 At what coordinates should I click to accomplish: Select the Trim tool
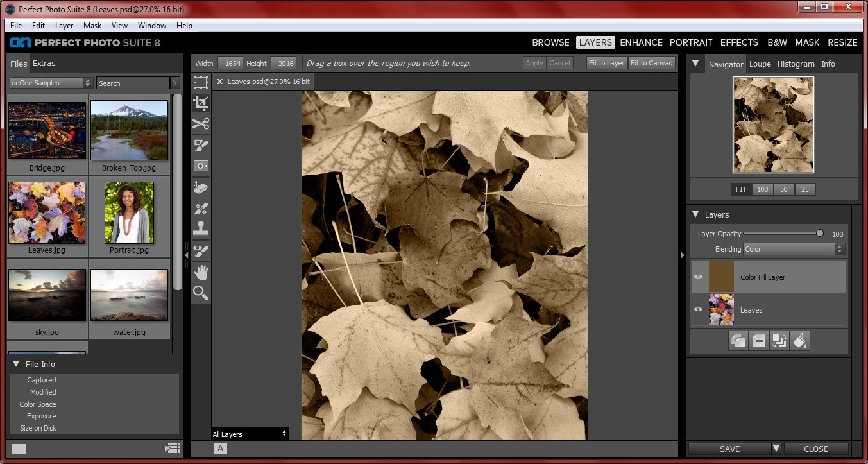tap(201, 124)
